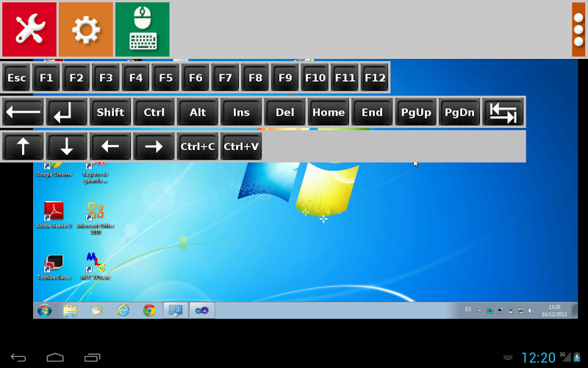Screen dimensions: 588x368
Task: Open the three-dot overflow menu
Action: [x=578, y=29]
